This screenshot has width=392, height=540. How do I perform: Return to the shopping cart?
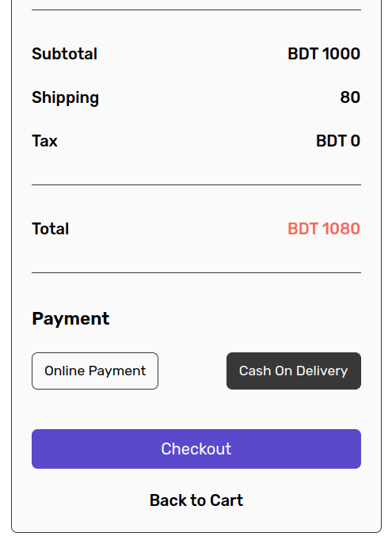click(x=196, y=500)
